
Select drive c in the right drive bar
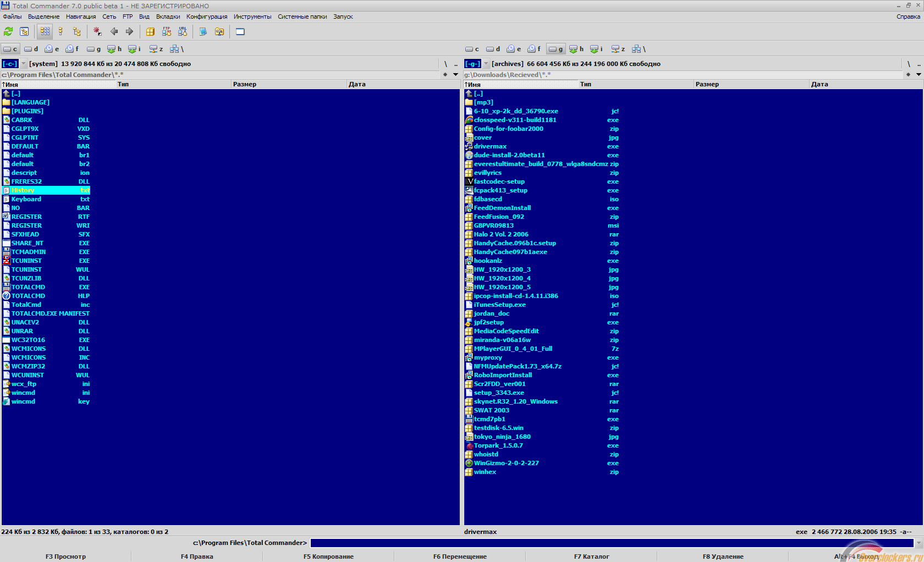tap(472, 49)
